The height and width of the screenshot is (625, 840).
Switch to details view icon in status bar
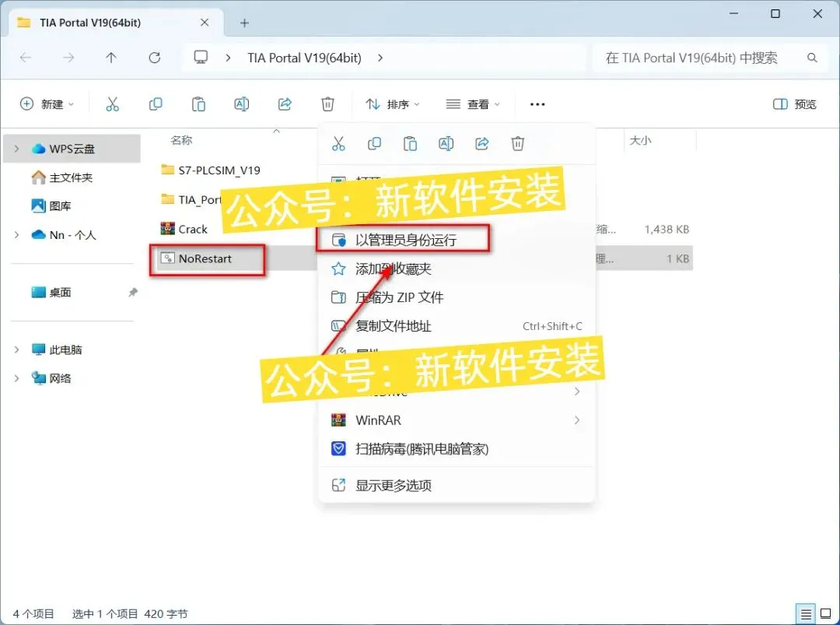point(806,613)
